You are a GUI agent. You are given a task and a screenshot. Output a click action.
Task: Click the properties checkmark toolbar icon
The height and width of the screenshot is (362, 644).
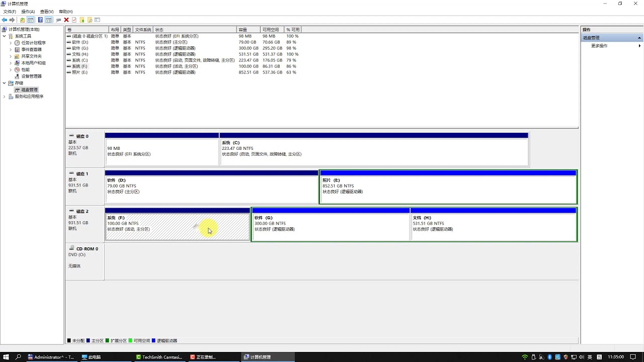74,20
